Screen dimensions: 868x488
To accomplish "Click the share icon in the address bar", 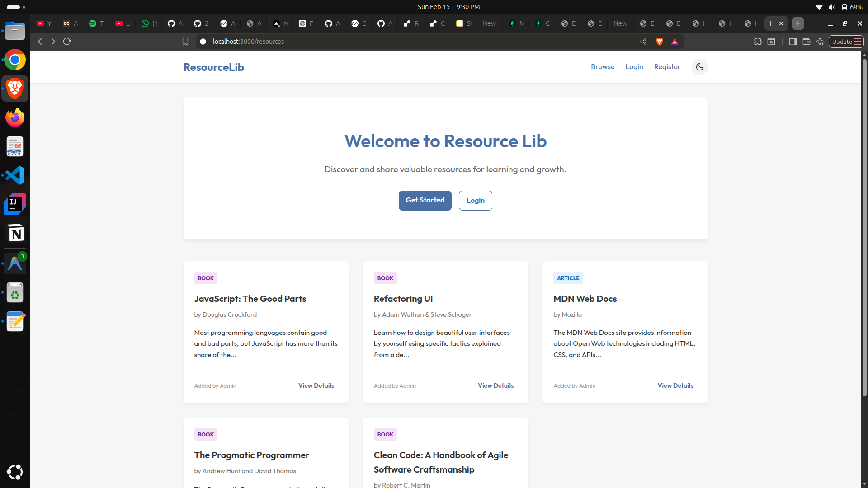I will (x=643, y=42).
